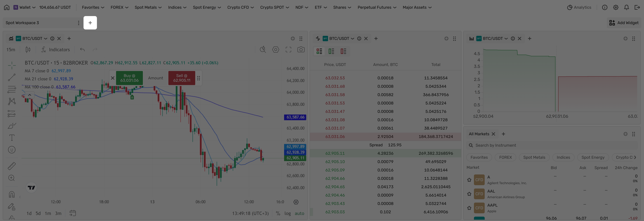Open the Crypto SPOT dropdown

tap(274, 7)
